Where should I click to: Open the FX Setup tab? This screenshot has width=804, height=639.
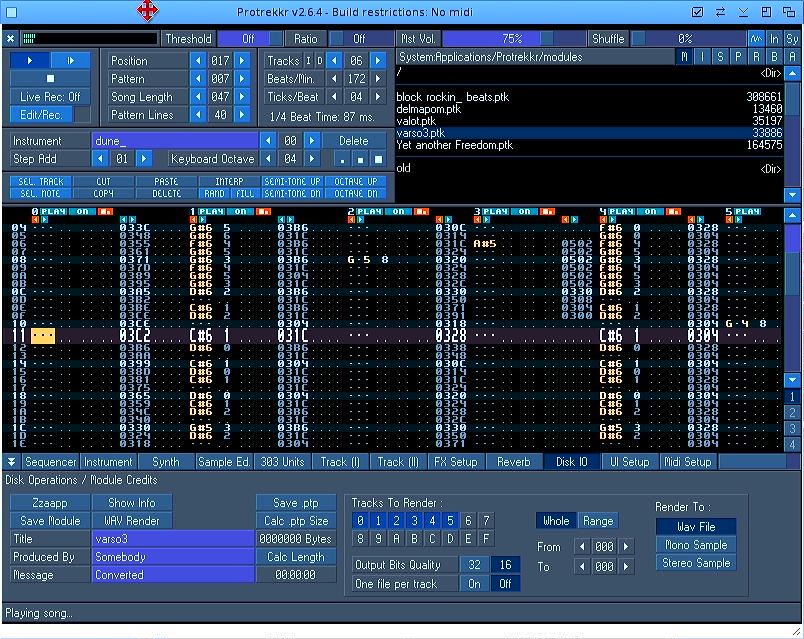pos(455,462)
